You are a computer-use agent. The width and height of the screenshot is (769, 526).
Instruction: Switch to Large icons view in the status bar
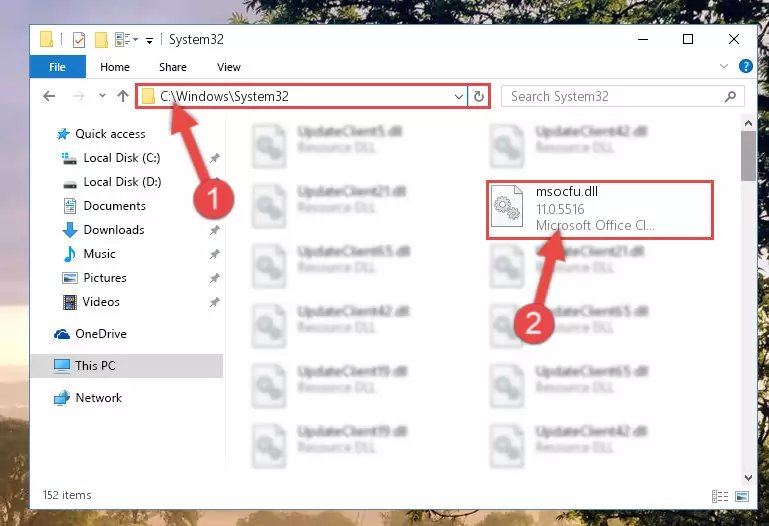click(x=742, y=497)
